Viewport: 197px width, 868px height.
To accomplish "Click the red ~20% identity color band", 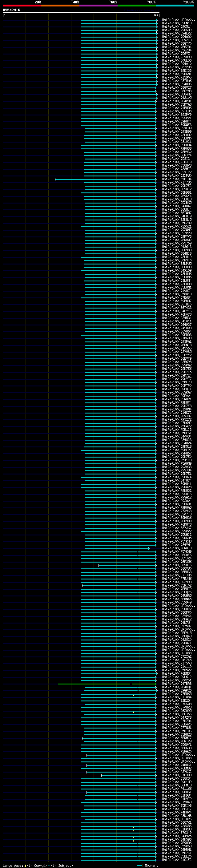I will 22,6.
